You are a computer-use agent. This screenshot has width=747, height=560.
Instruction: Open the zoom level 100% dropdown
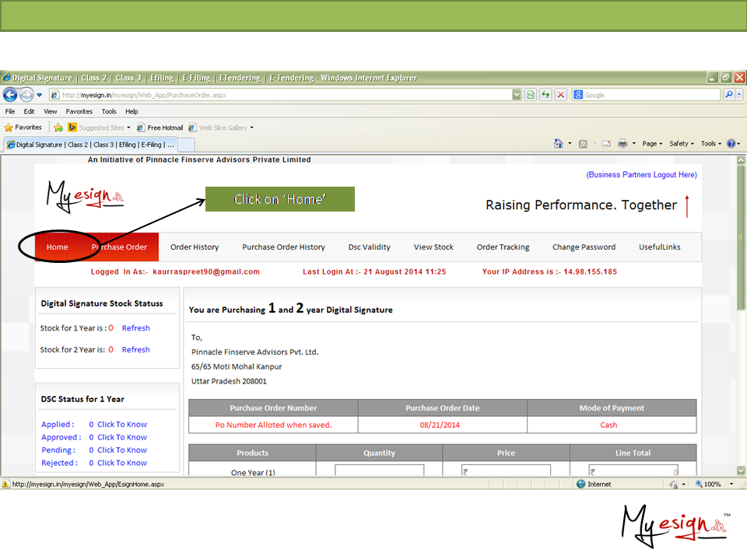click(x=712, y=484)
